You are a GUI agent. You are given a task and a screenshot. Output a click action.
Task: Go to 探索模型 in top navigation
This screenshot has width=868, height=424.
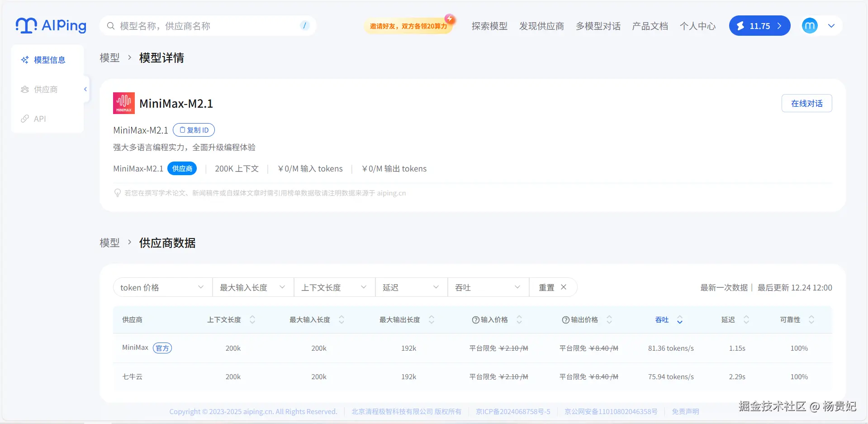point(489,26)
